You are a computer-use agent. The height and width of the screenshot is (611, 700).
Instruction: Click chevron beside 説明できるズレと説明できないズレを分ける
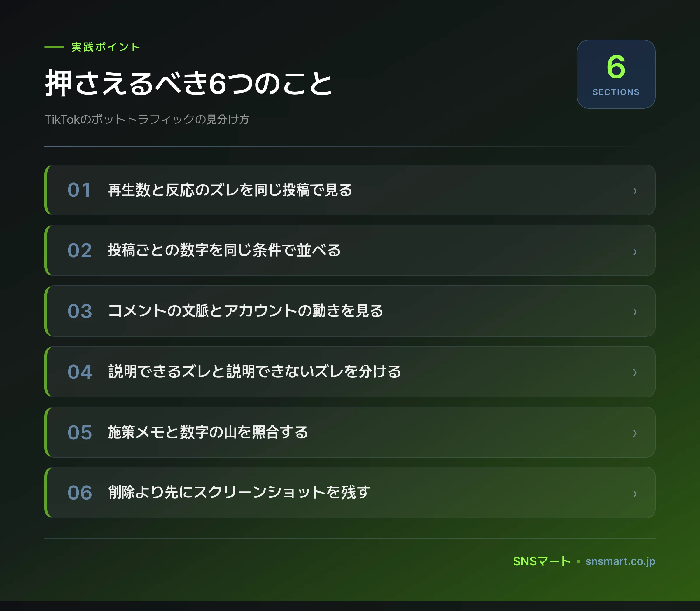[635, 372]
